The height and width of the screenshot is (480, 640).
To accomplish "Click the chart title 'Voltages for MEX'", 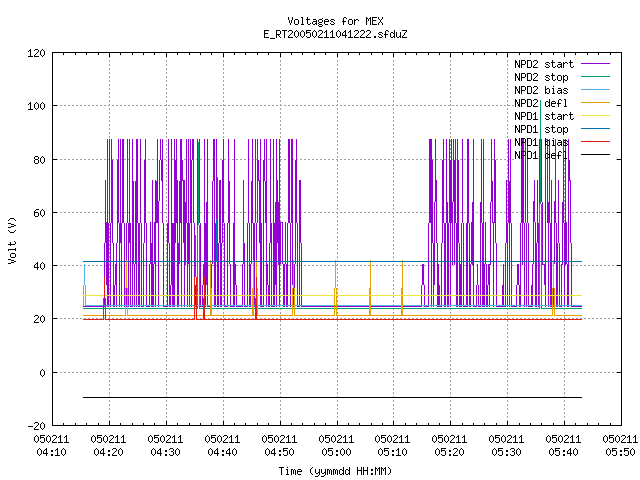I will pos(335,21).
